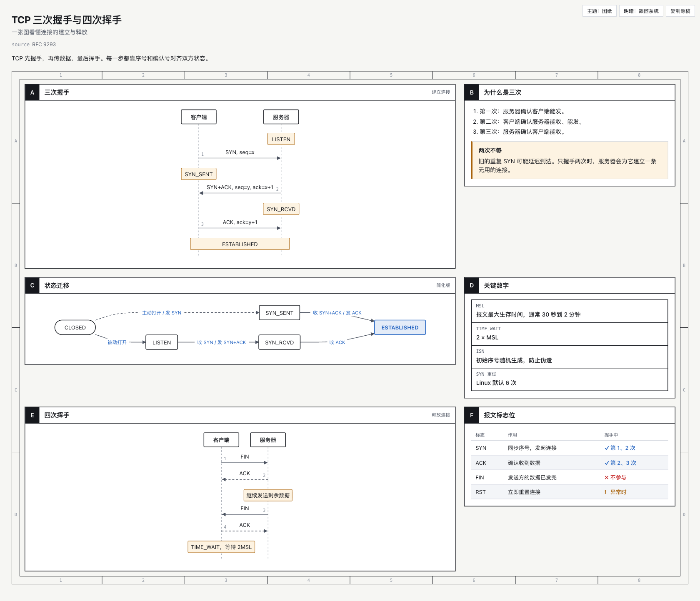Click the E badge beside 四次挥手
The width and height of the screenshot is (700, 601).
[x=32, y=415]
